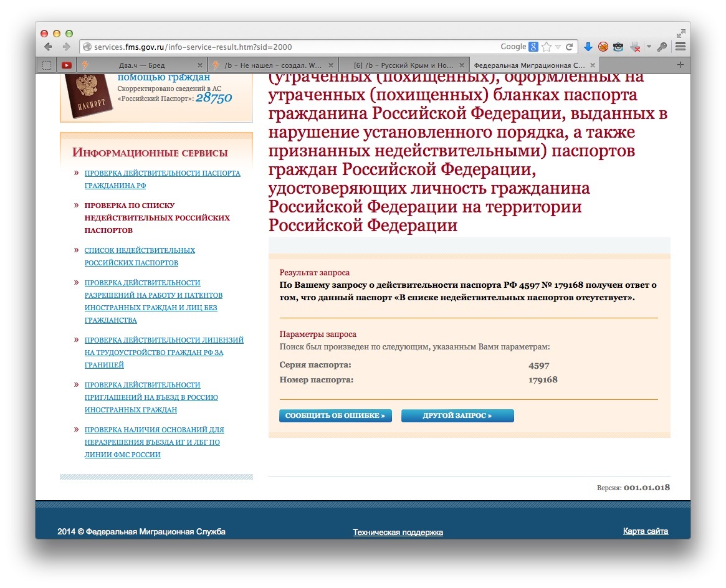
Task: Switch to the 'Два.ч — Бред' tab
Action: 141,65
